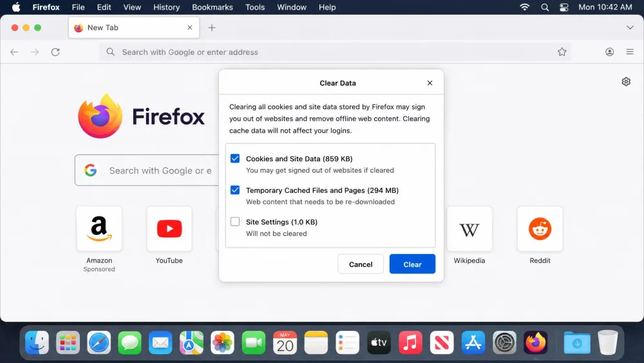644x363 pixels.
Task: Open the Help menu
Action: pos(327,7)
